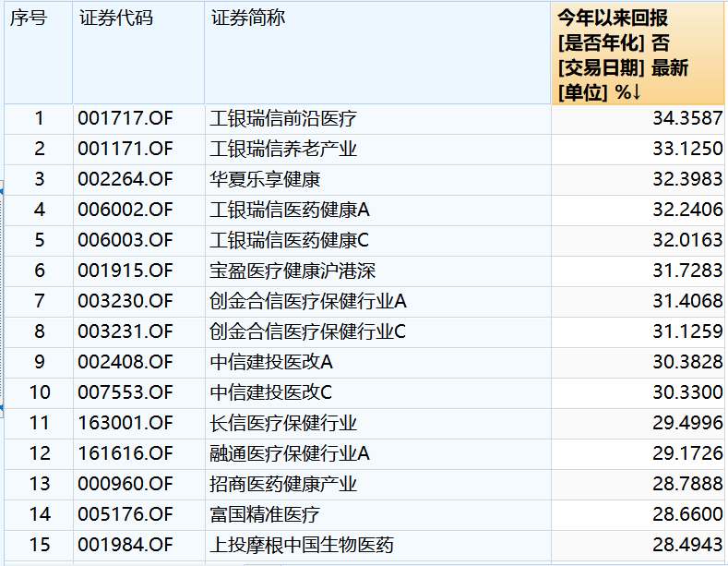Select fund name 长信医疗保健行业

[282, 423]
